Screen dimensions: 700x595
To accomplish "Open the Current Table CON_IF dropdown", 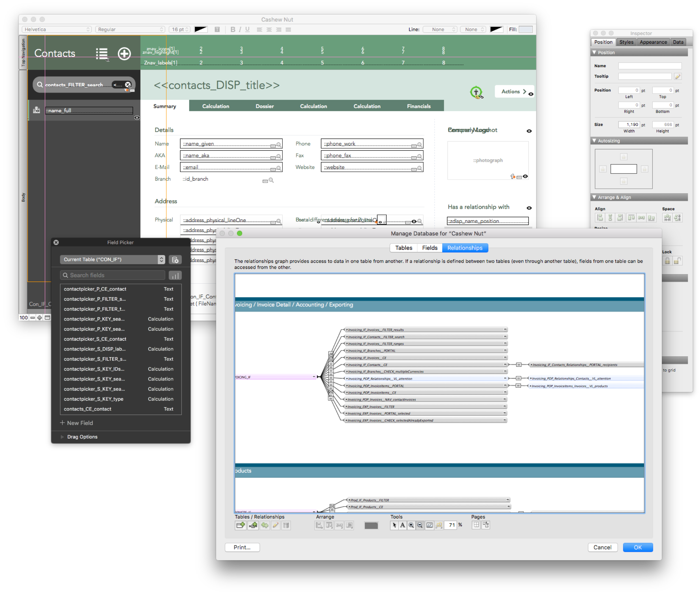I will pos(112,259).
